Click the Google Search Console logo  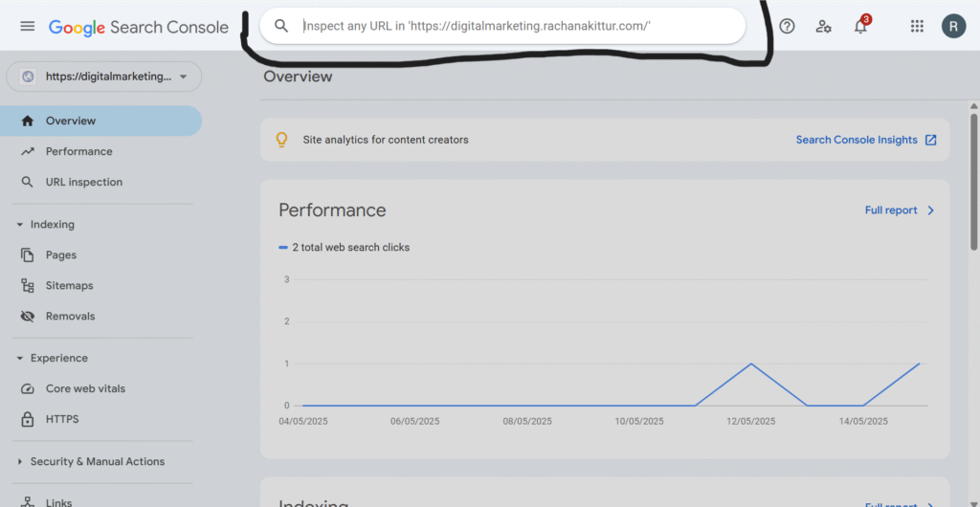coord(138,27)
